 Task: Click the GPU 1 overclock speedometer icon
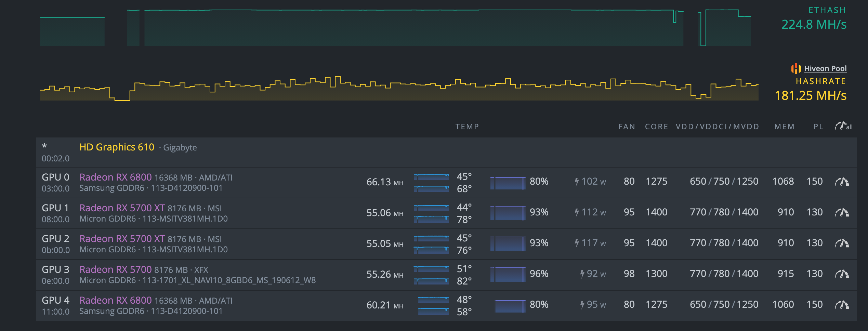tap(842, 212)
